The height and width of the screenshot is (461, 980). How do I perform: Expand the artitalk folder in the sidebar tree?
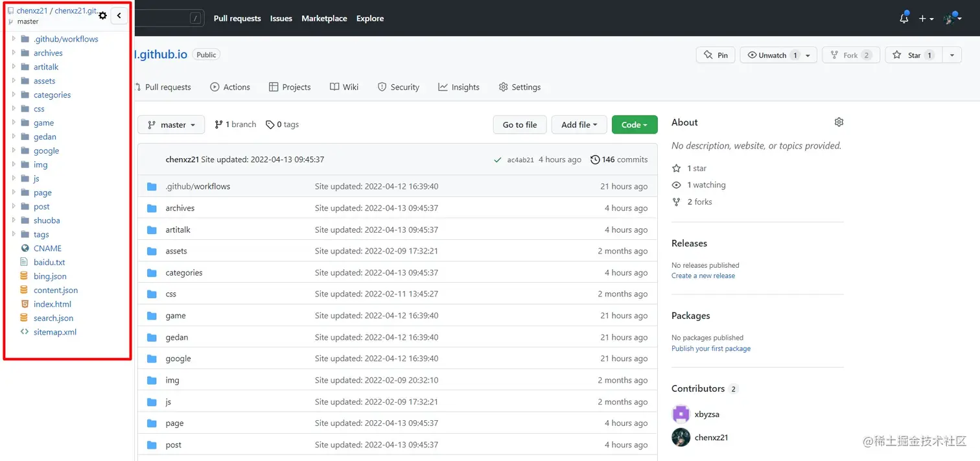tap(14, 67)
